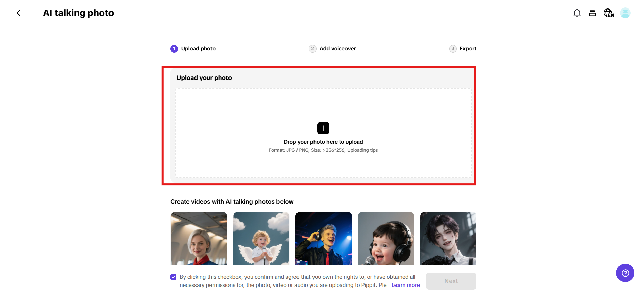The image size is (644, 294).
Task: Open the purple help question-mark button
Action: click(x=625, y=273)
